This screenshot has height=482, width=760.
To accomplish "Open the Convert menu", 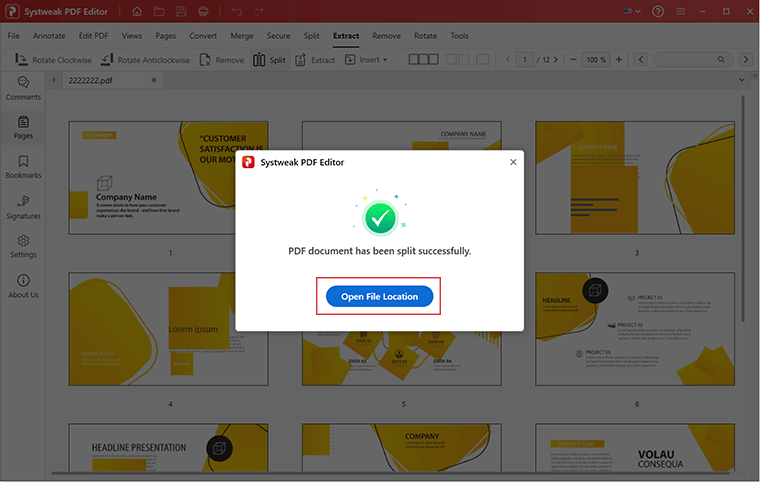I will point(203,36).
